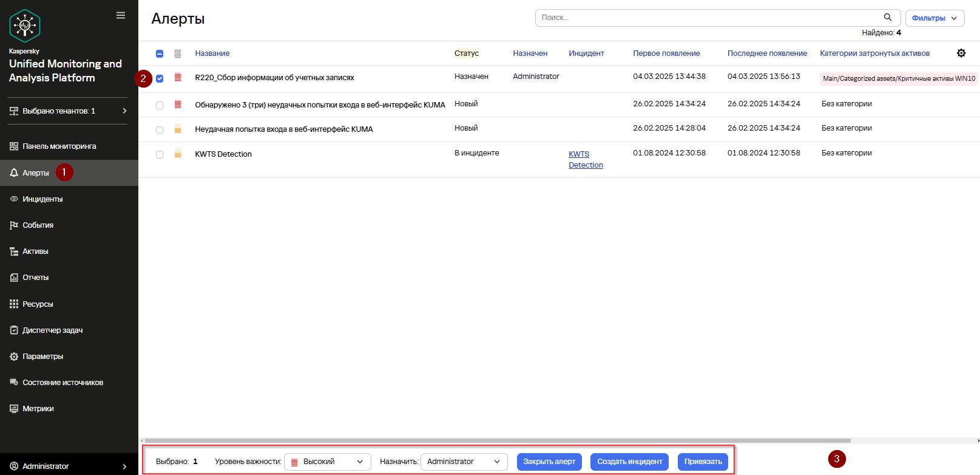Focus the Поиск search field
Image resolution: width=980 pixels, height=475 pixels.
click(718, 18)
